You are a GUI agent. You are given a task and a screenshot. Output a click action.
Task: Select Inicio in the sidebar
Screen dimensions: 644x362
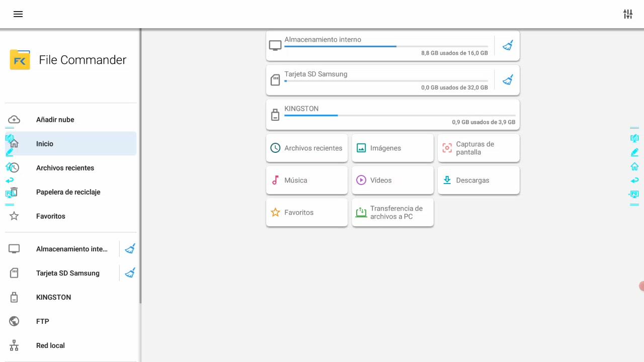tap(70, 144)
